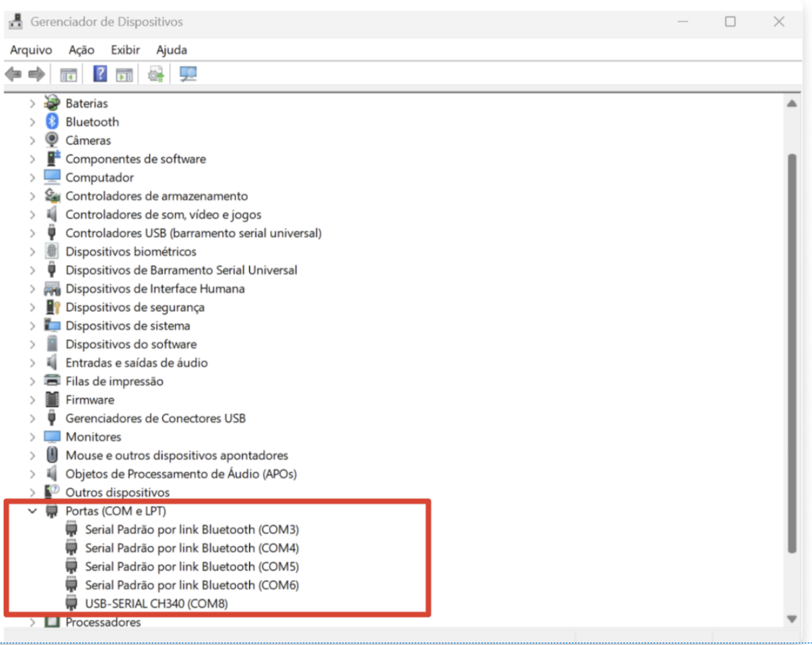
Task: Expand Monitores chevron
Action: click(32, 437)
